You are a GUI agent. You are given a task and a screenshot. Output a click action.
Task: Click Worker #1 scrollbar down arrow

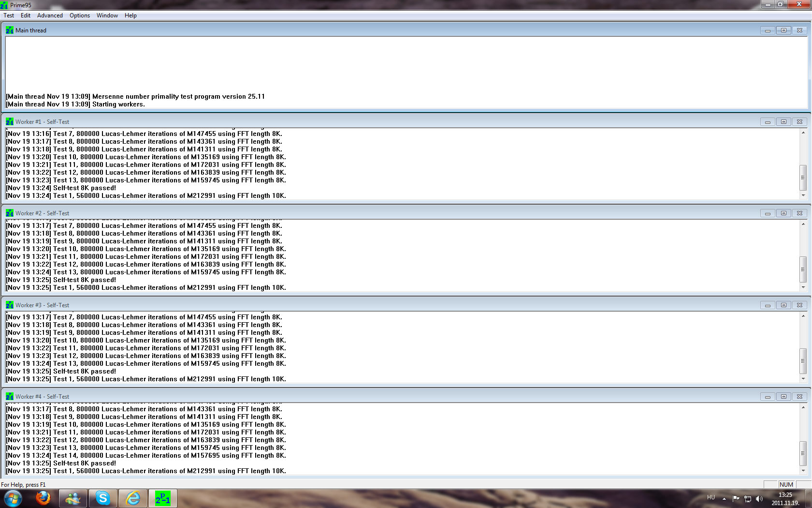(803, 195)
